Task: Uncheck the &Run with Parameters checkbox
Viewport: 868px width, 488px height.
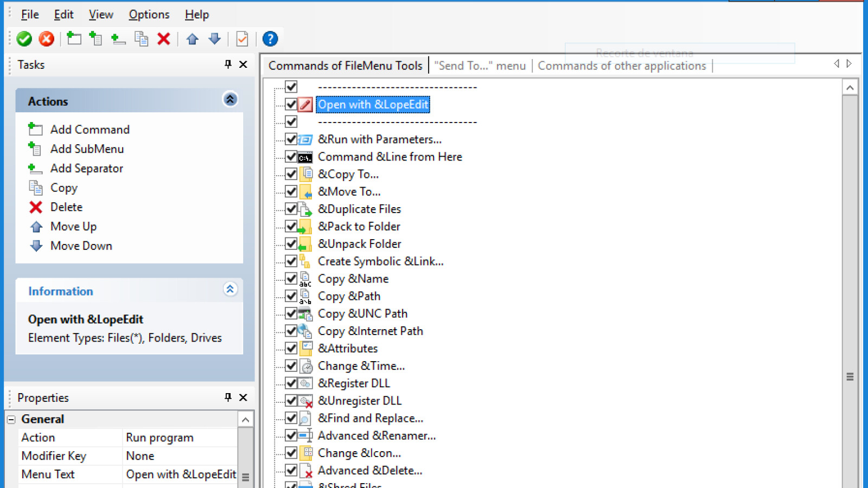Action: [291, 139]
